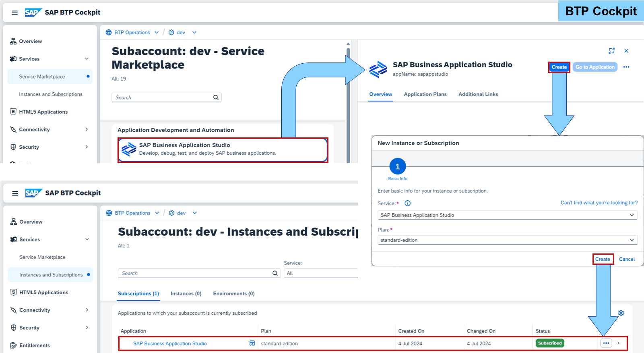Open Can't find what you're looking for link

click(x=599, y=203)
